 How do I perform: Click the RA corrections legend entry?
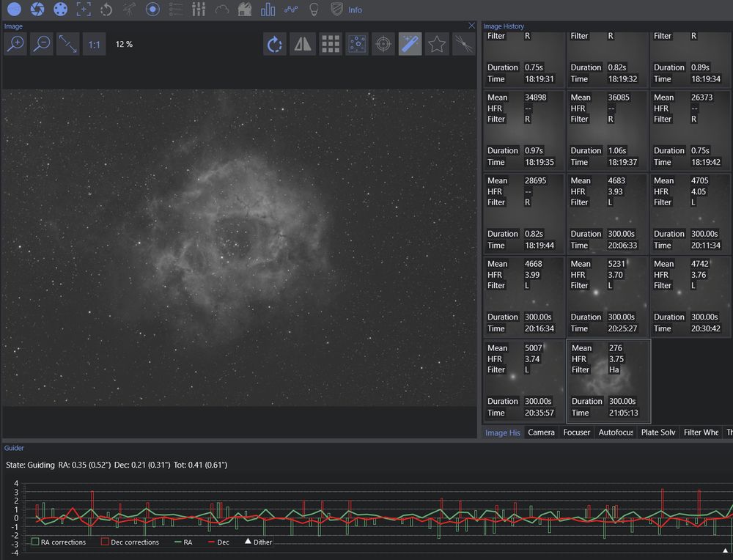pyautogui.click(x=59, y=542)
